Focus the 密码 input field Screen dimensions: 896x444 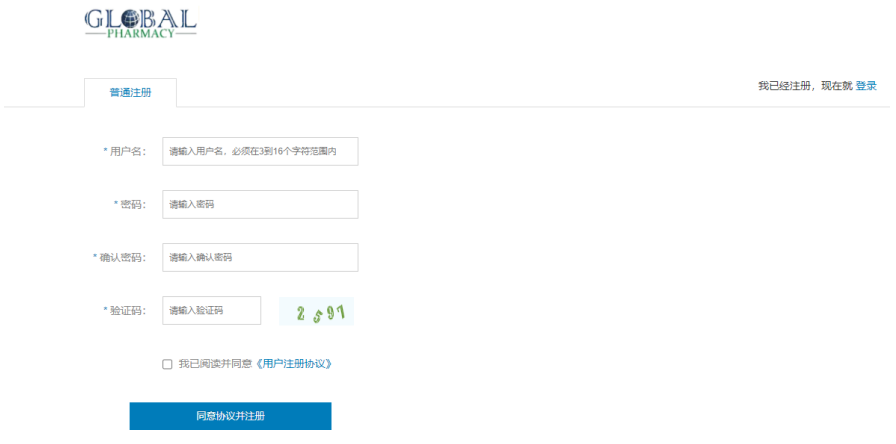coord(260,205)
